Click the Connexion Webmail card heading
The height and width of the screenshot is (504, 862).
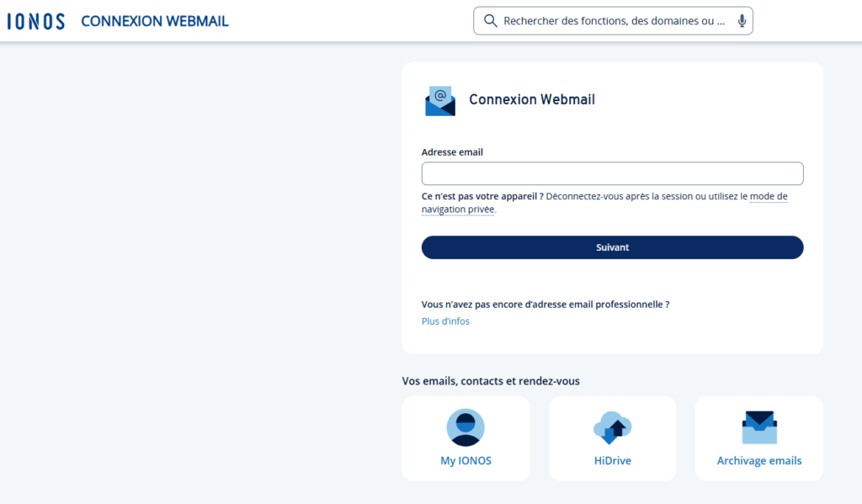point(532,99)
